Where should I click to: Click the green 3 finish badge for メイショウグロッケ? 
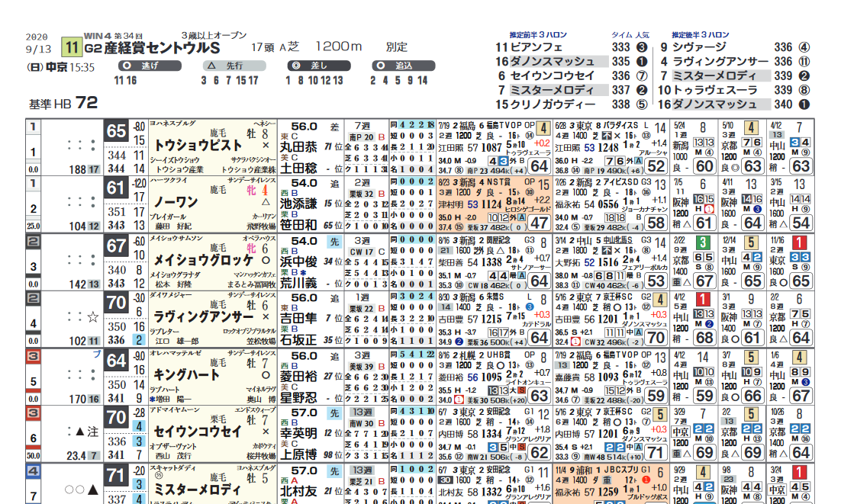click(x=703, y=242)
